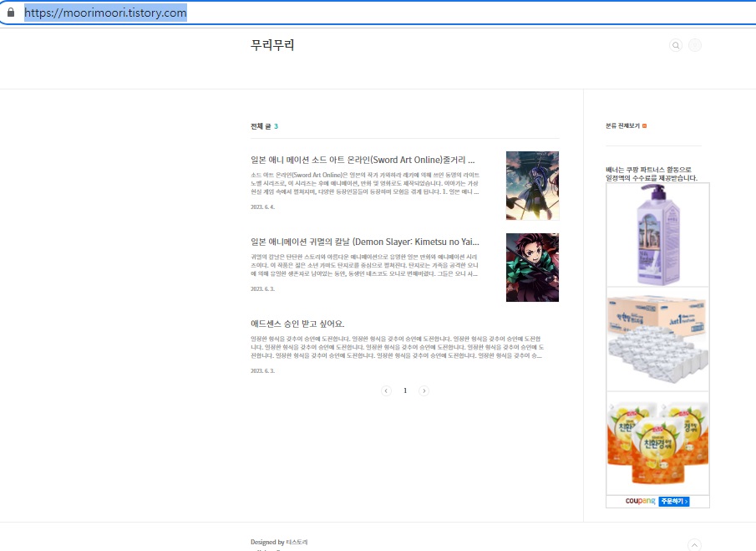Open the 애드센스 승인 받고 싶어요 post
Viewport: 756px width, 551px height.
click(x=297, y=324)
